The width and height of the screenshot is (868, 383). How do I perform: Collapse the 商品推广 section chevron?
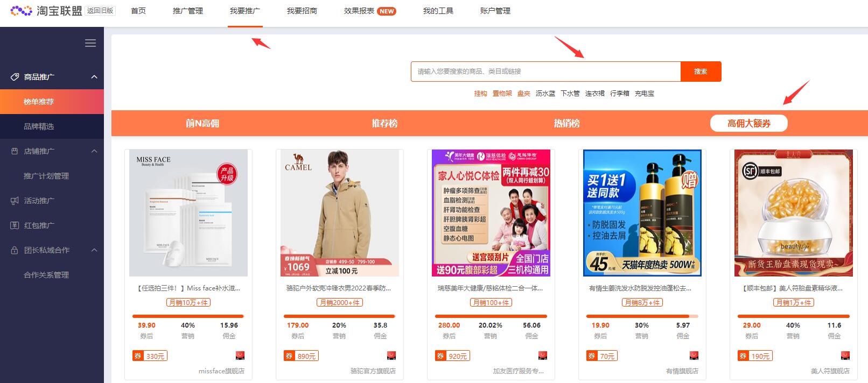[94, 77]
